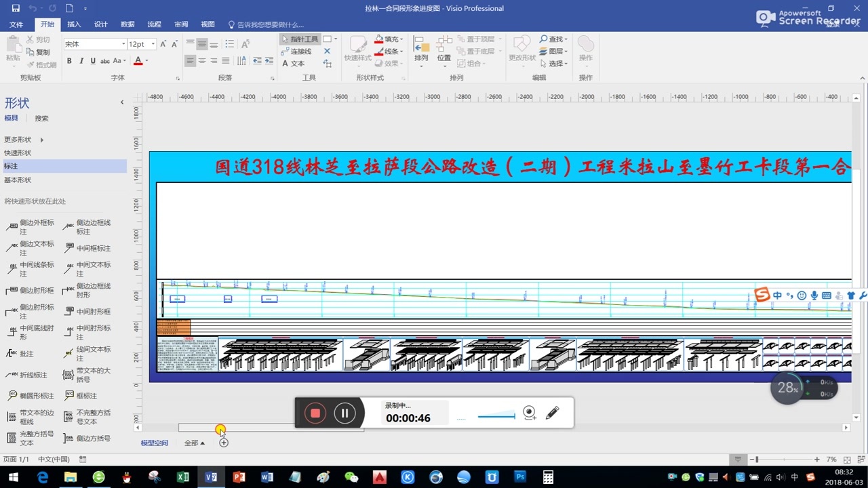The image size is (868, 488).
Task: Toggle center text alignment
Action: click(202, 61)
